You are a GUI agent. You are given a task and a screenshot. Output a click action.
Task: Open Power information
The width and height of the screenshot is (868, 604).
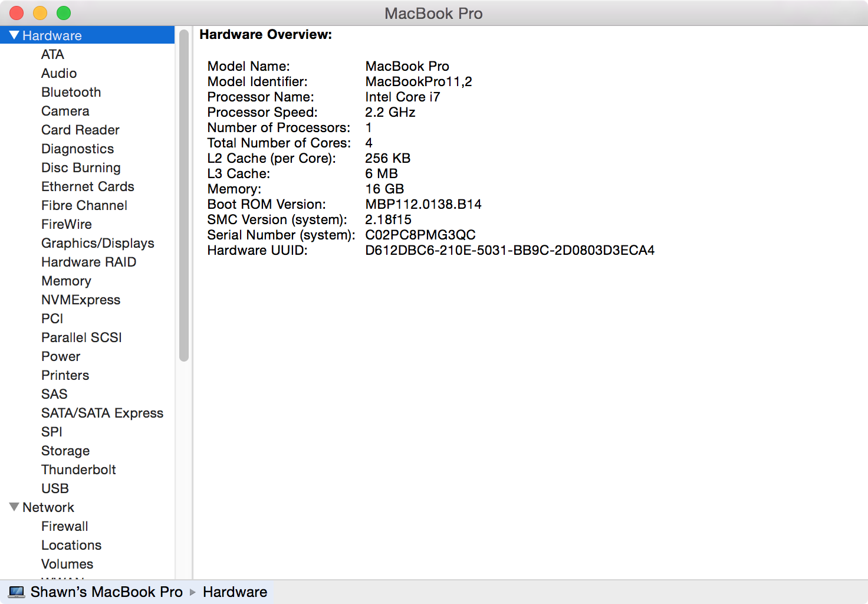tap(61, 356)
